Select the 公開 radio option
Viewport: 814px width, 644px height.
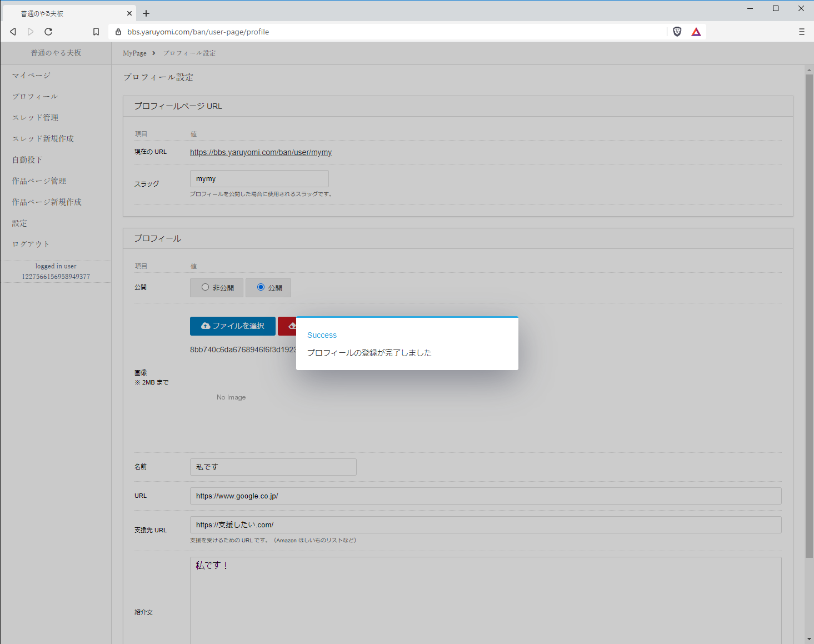261,287
